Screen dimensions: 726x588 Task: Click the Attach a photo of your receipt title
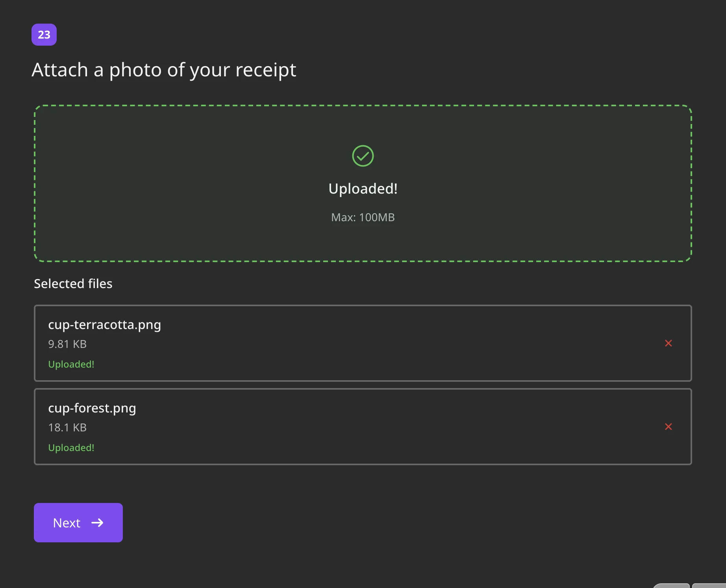coord(164,70)
